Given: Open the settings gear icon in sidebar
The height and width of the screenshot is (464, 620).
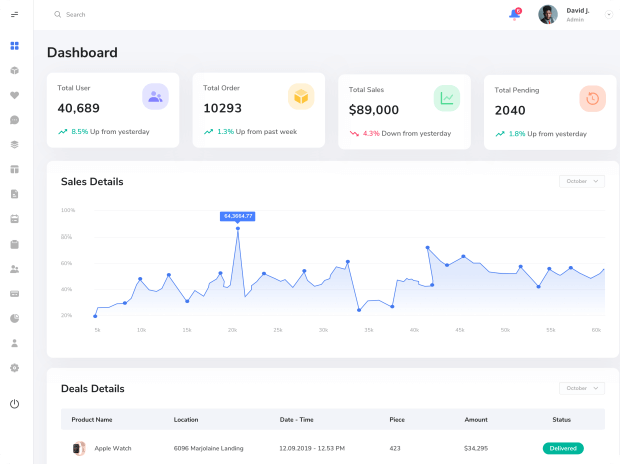Looking at the screenshot, I should pos(15,368).
